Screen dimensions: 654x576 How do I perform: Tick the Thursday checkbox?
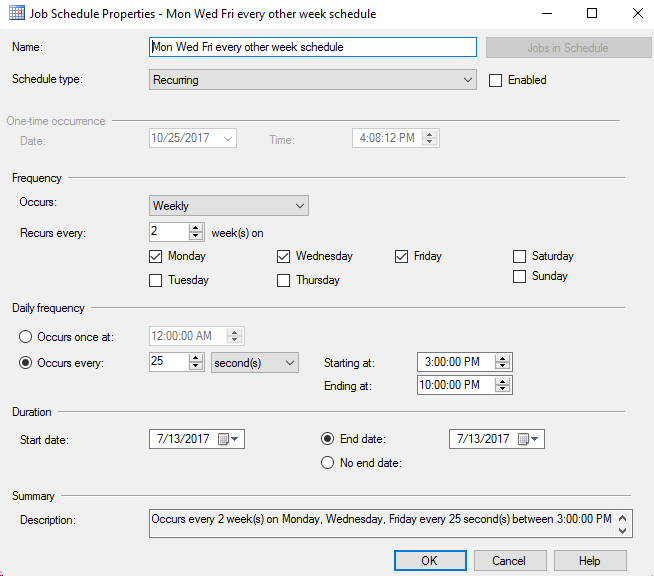(284, 280)
